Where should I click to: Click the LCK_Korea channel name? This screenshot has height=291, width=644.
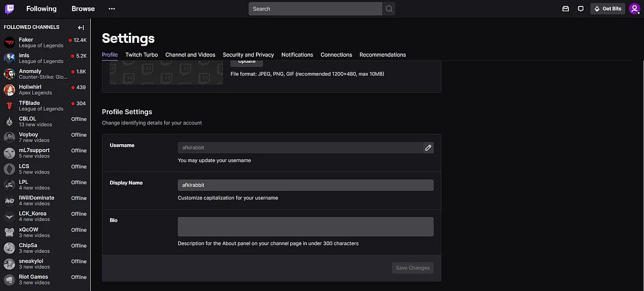(x=33, y=213)
